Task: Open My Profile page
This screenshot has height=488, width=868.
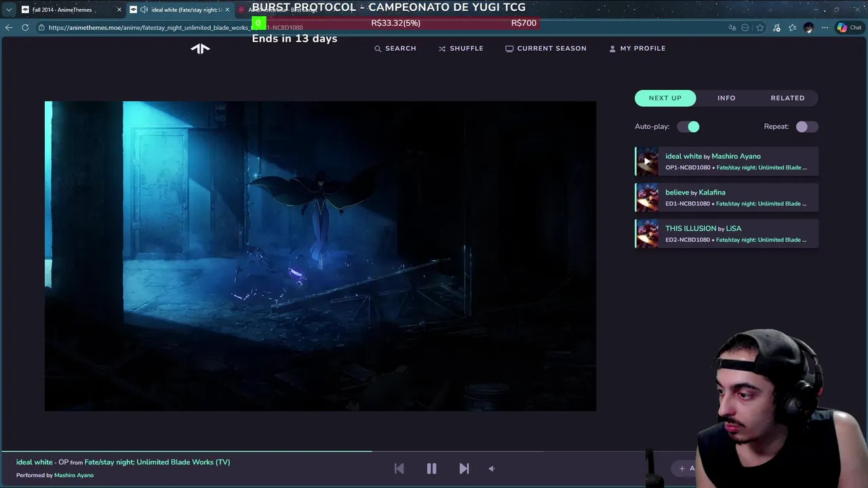Action: 637,48
